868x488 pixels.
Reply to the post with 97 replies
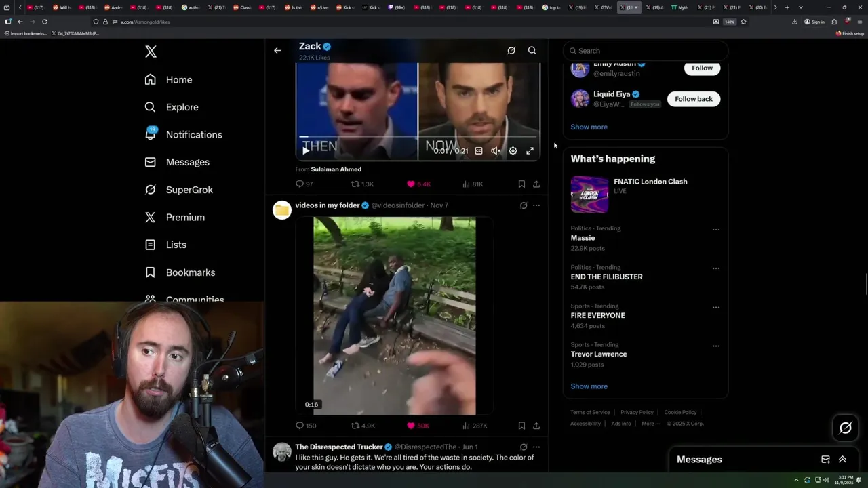pos(304,184)
